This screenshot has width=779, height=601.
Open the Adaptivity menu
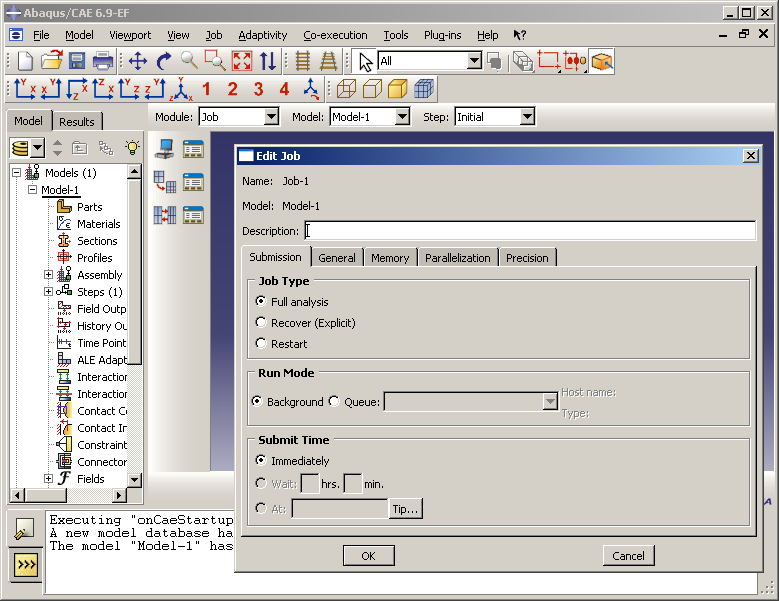click(263, 35)
